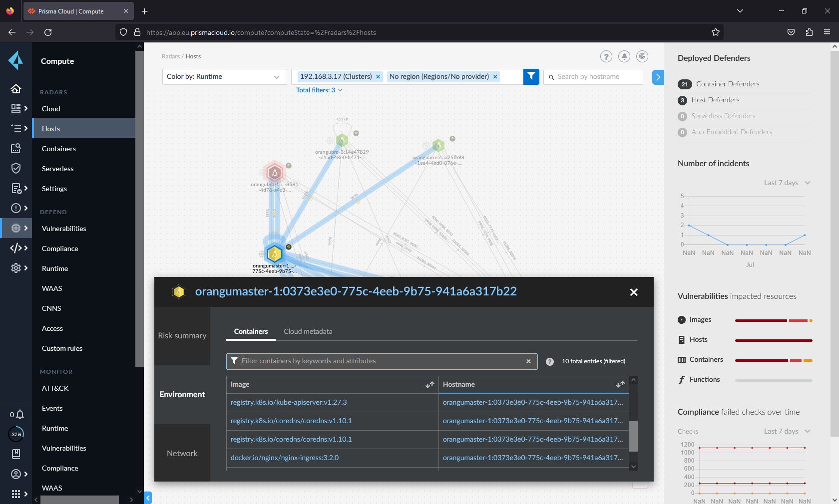The width and height of the screenshot is (839, 504).
Task: Click the red orangubro-1 host node
Action: [x=274, y=173]
